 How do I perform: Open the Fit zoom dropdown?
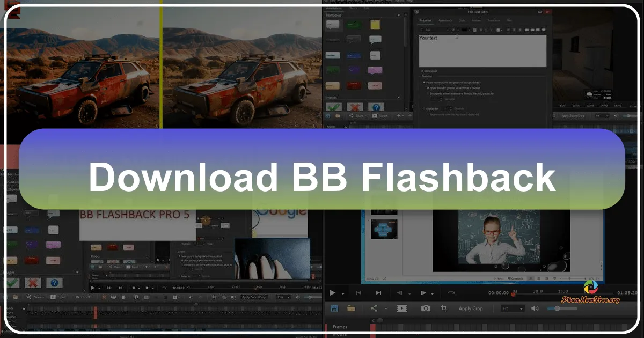pyautogui.click(x=512, y=308)
